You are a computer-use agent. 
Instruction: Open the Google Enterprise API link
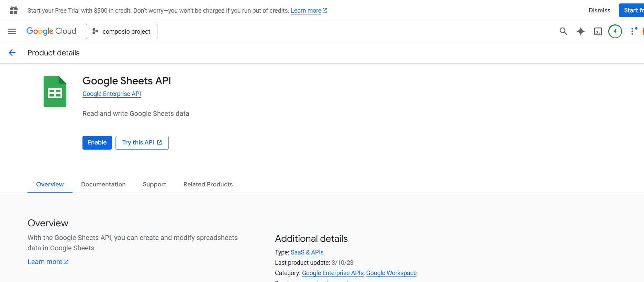point(112,94)
